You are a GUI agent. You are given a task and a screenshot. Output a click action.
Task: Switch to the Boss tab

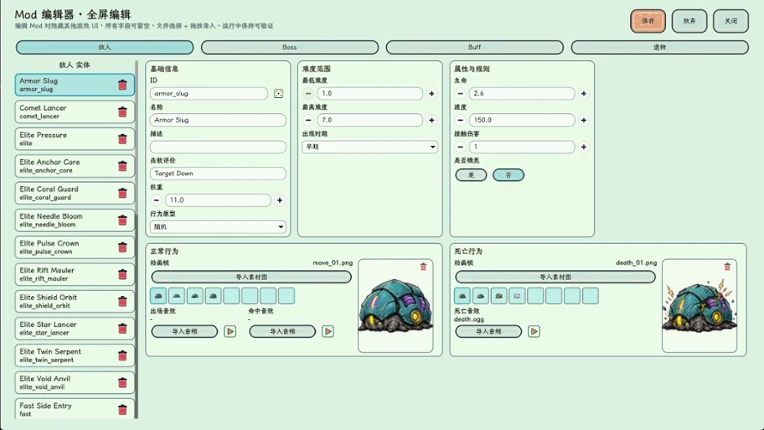[290, 47]
